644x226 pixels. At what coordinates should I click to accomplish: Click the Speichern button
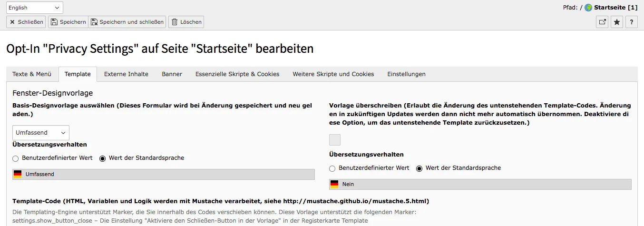tap(68, 22)
